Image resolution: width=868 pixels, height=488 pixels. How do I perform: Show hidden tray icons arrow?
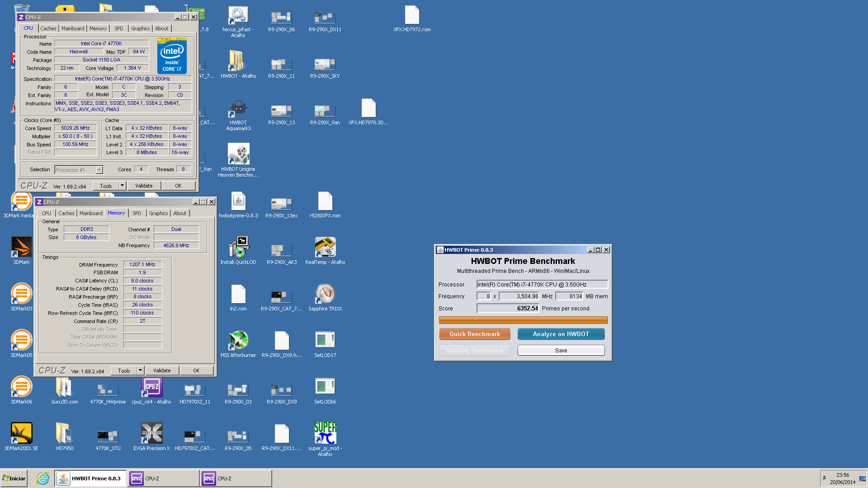824,478
